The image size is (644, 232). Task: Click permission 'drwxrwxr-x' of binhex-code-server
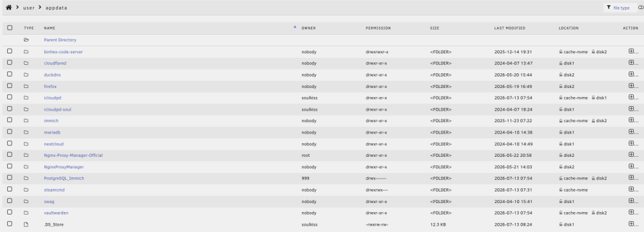coord(377,52)
